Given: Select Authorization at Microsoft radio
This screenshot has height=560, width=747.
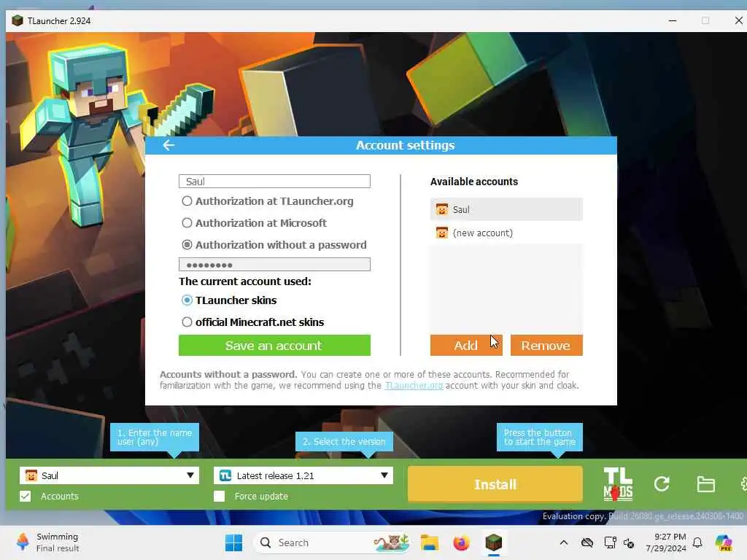Looking at the screenshot, I should click(x=187, y=223).
